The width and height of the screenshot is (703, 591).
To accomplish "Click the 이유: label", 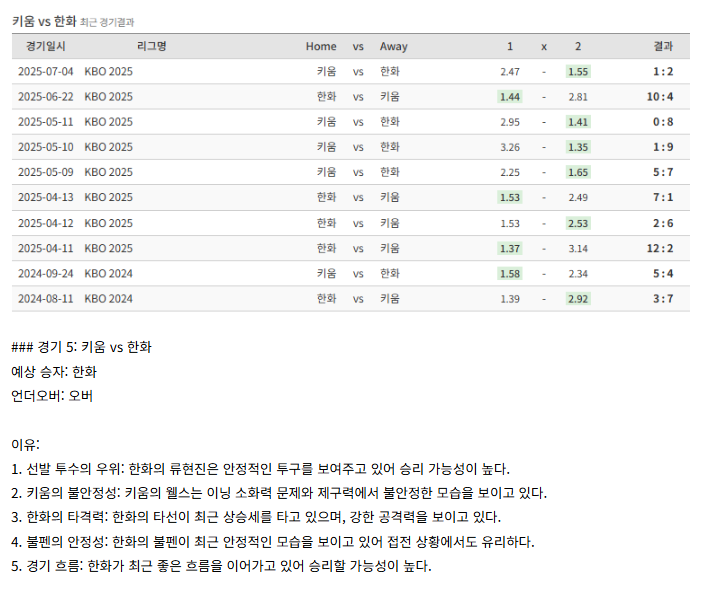I will pyautogui.click(x=25, y=445).
